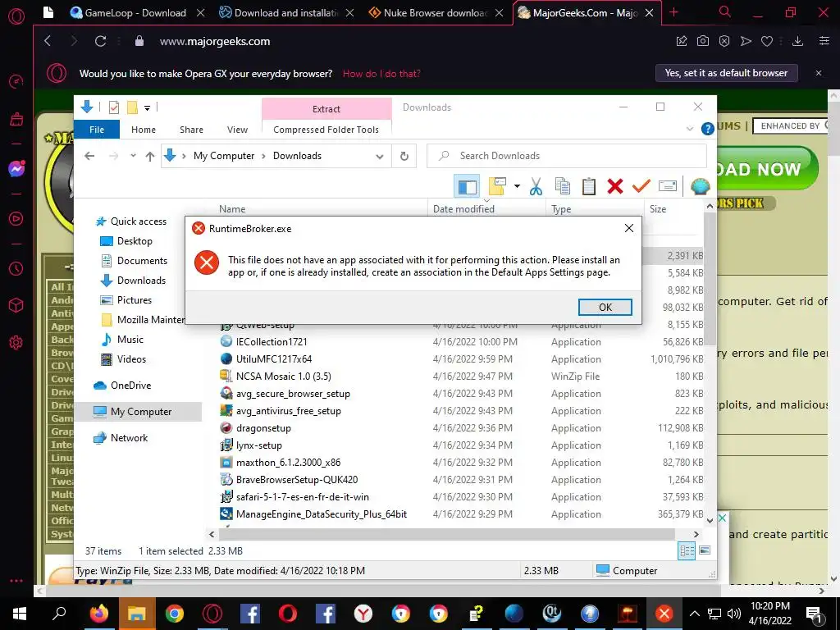840x630 pixels.
Task: Select the avg_secure_browser_setup file
Action: pyautogui.click(x=293, y=394)
